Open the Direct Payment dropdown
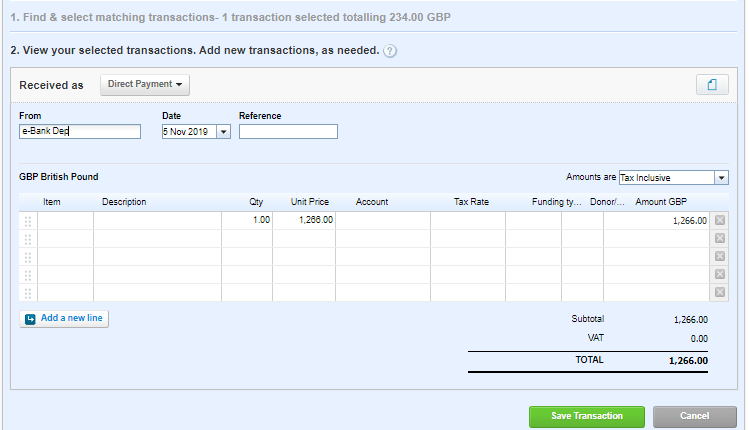 [x=145, y=85]
